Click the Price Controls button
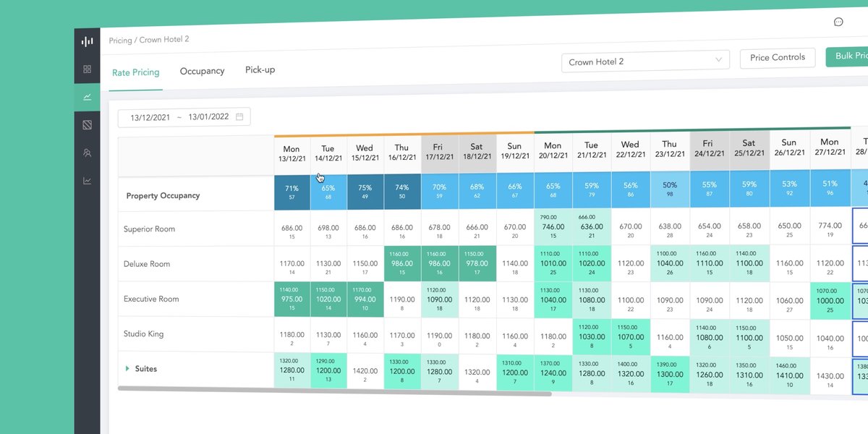Image resolution: width=868 pixels, height=434 pixels. click(778, 58)
